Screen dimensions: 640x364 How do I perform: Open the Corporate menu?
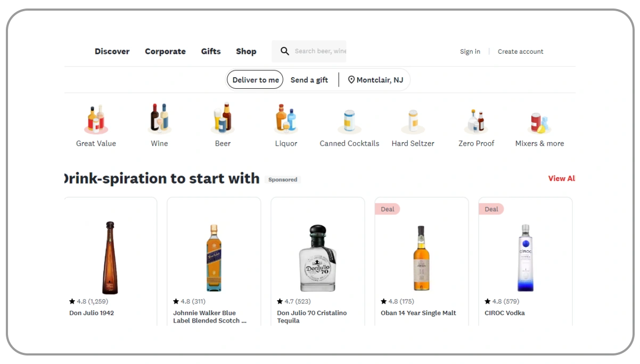pyautogui.click(x=165, y=52)
